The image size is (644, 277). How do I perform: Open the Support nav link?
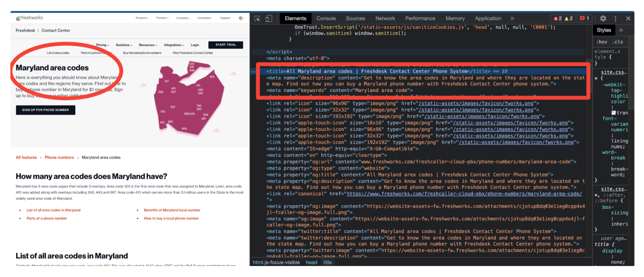click(225, 18)
